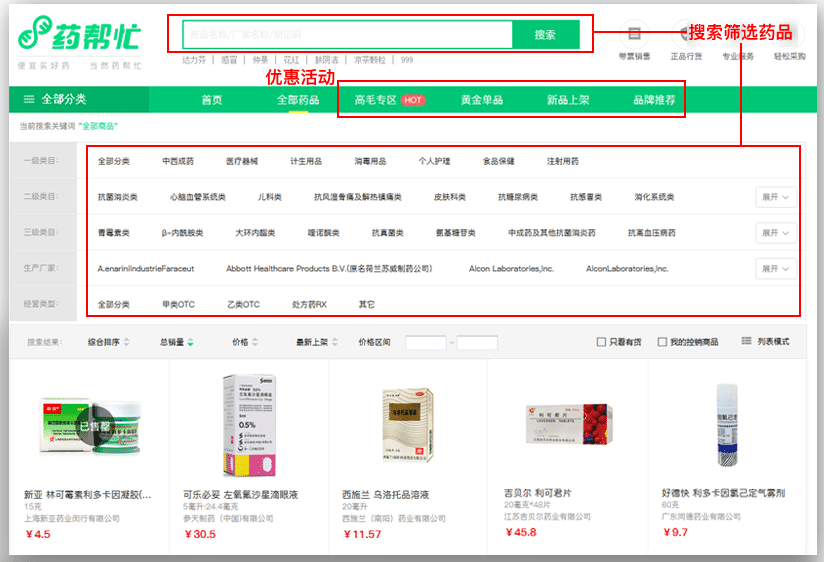The image size is (824, 562).
Task: Filter by 计生用品 category
Action: (x=306, y=161)
